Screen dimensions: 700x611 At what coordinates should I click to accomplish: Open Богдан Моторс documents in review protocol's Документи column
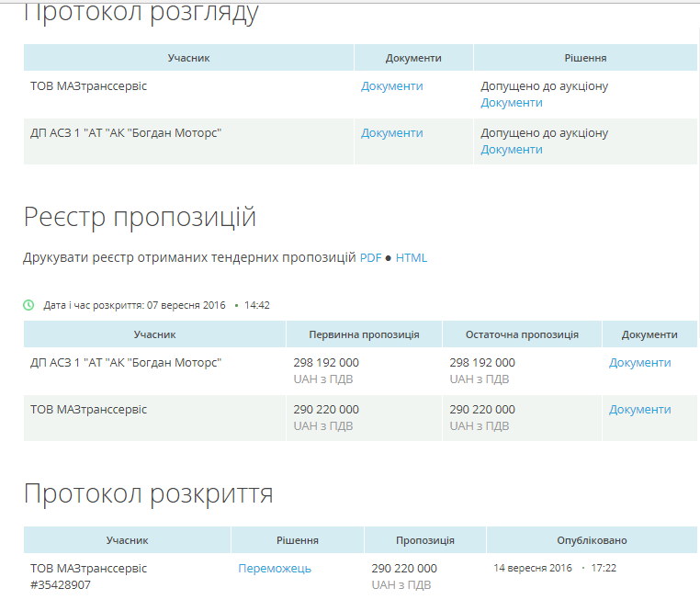[391, 133]
